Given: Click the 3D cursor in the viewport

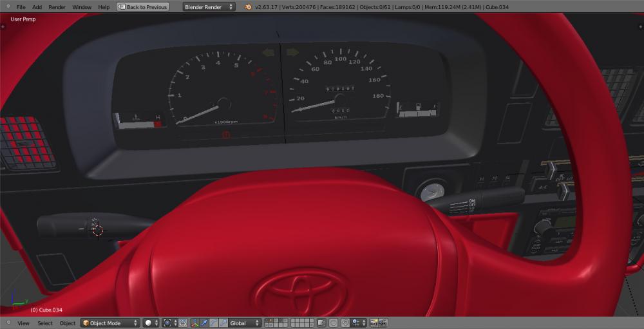Looking at the screenshot, I should (98, 230).
